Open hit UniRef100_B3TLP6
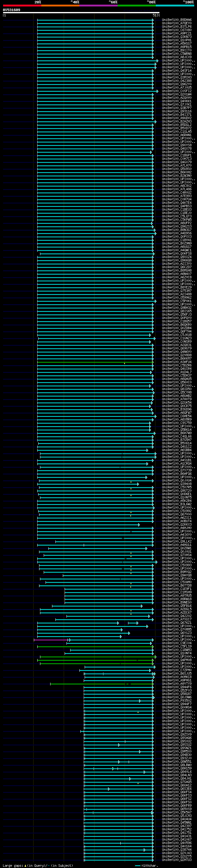The width and height of the screenshot is (197, 868). (176, 26)
